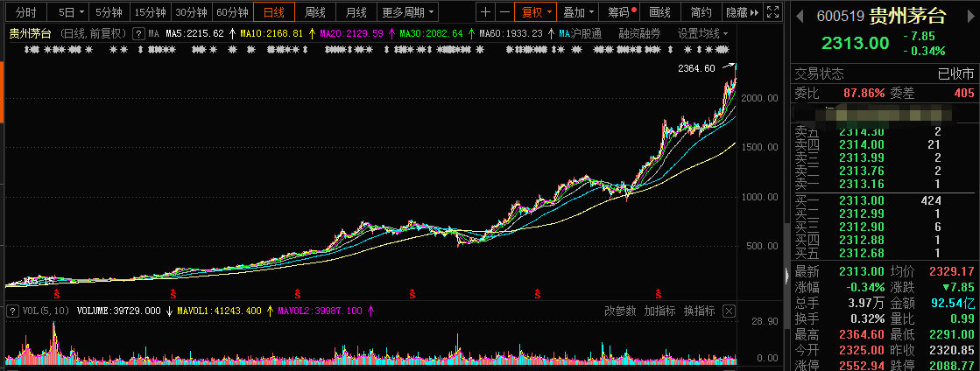Click the 涨停 2552.94 value
The height and width of the screenshot is (371, 980).
tap(863, 365)
